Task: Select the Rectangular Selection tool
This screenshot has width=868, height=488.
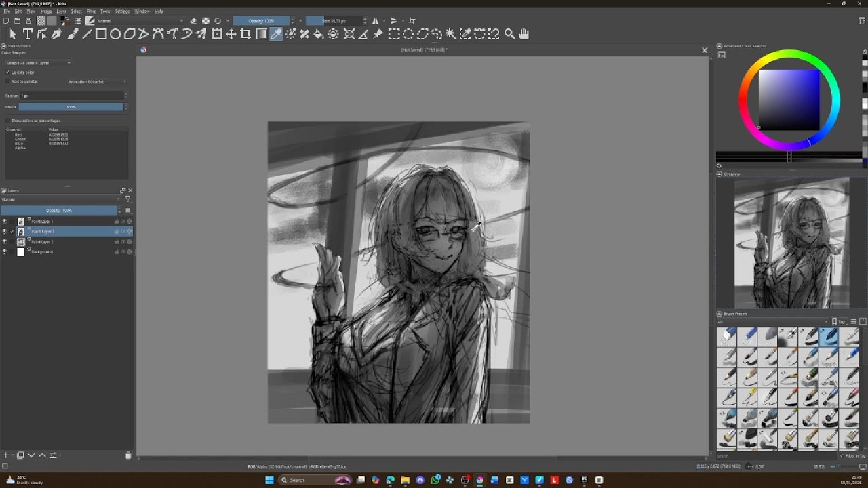Action: (393, 34)
